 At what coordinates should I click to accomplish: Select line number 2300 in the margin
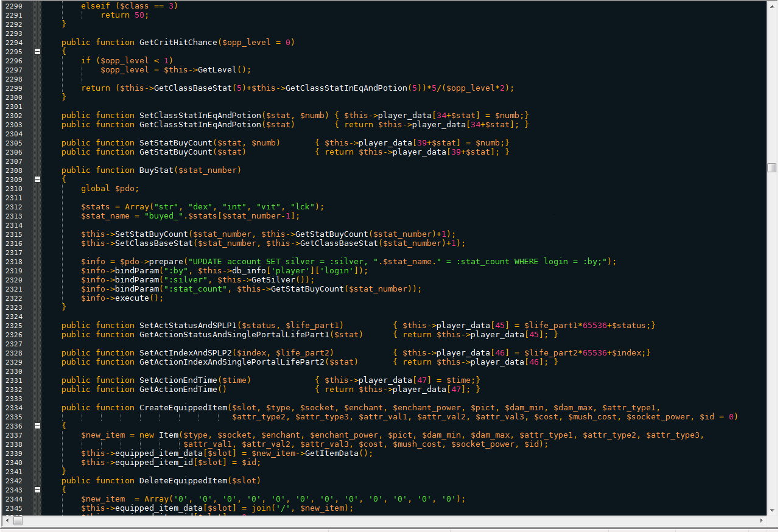(x=13, y=97)
